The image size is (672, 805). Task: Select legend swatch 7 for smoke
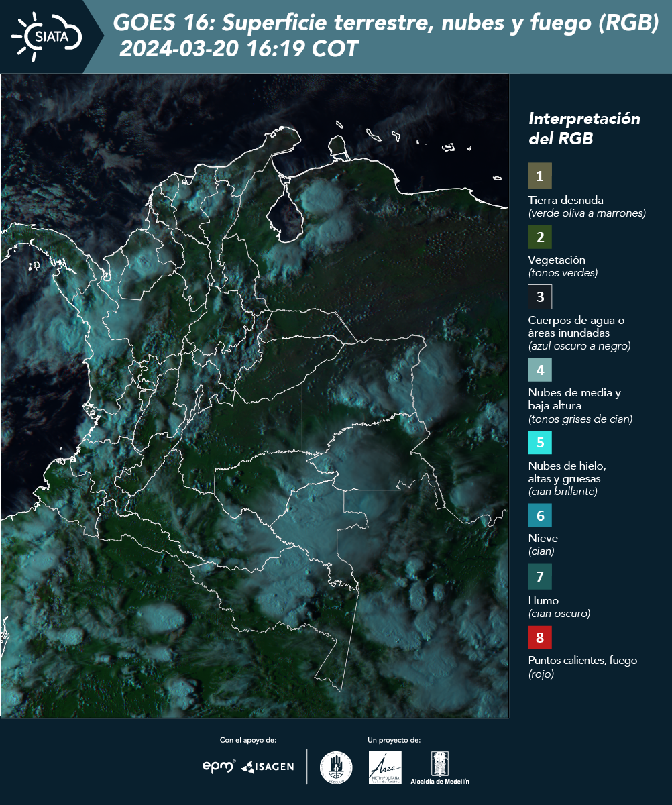(x=540, y=576)
